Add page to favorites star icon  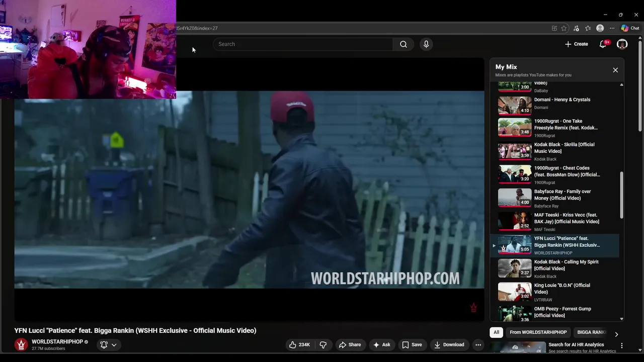click(x=564, y=28)
